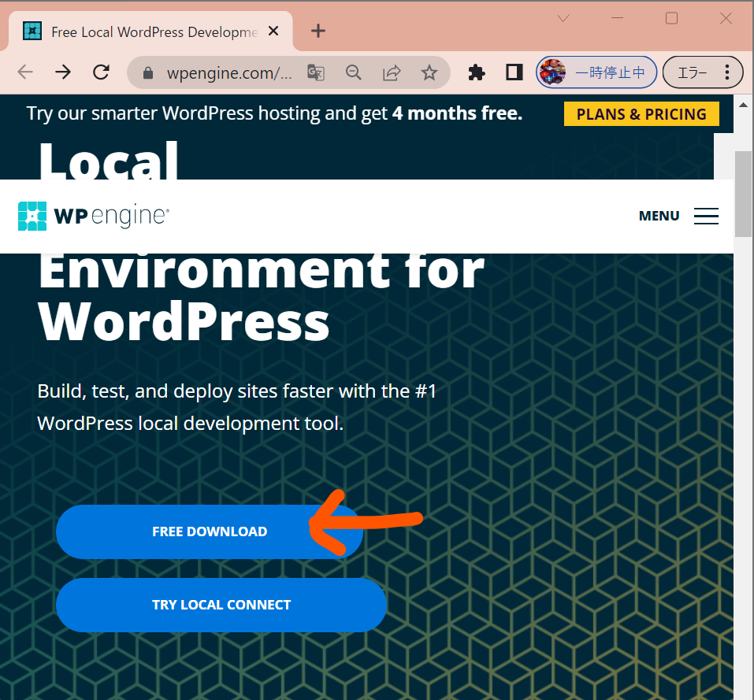754x700 pixels.
Task: Open the Extensions puzzle icon
Action: pos(476,72)
